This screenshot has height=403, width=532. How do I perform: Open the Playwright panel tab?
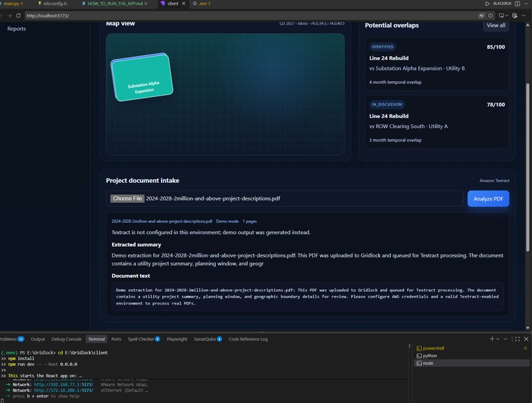pos(177,339)
